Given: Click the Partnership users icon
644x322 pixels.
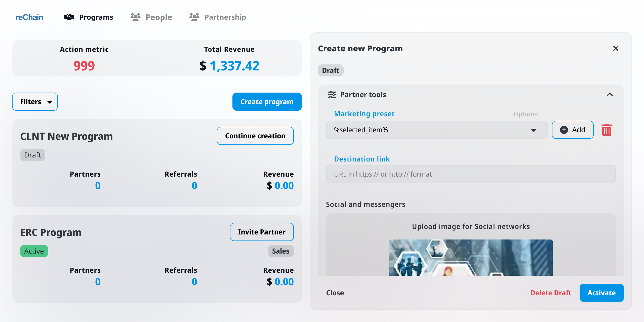Looking at the screenshot, I should 194,17.
